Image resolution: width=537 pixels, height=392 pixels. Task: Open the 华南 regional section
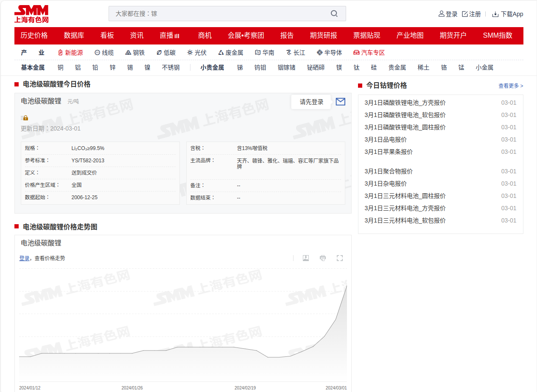tap(265, 53)
